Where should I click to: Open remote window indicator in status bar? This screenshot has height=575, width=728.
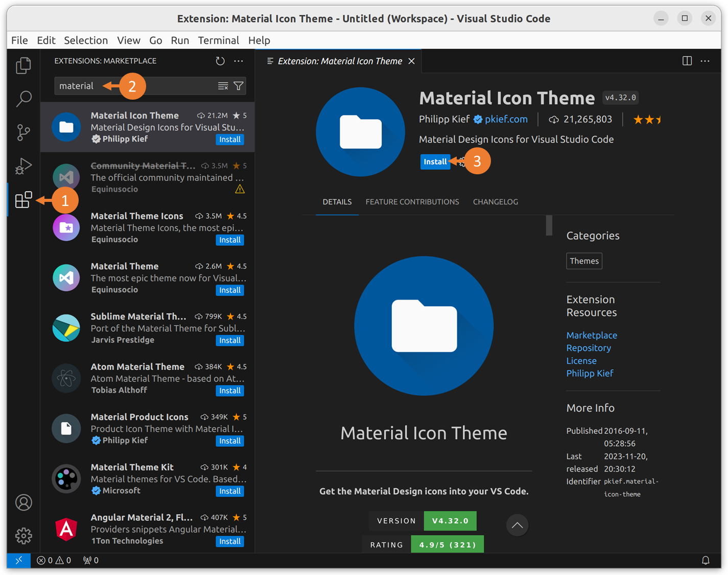[x=19, y=560]
